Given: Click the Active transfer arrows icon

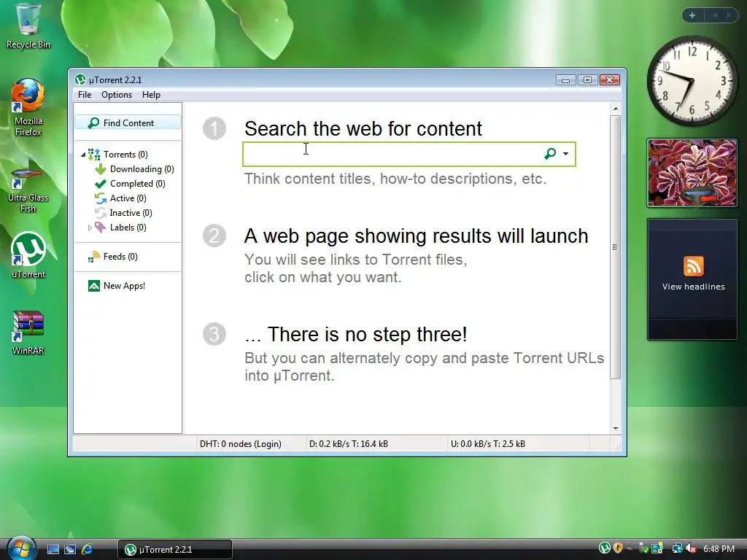Looking at the screenshot, I should (x=101, y=198).
